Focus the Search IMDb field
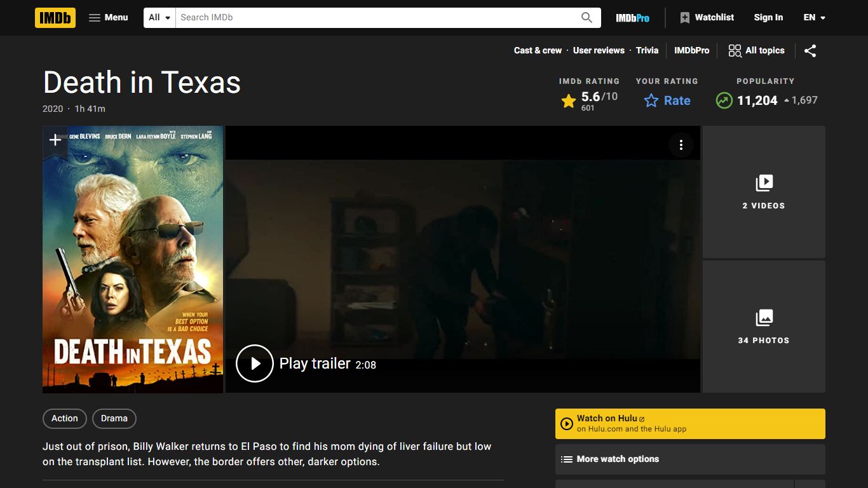Image resolution: width=868 pixels, height=488 pixels. click(375, 18)
